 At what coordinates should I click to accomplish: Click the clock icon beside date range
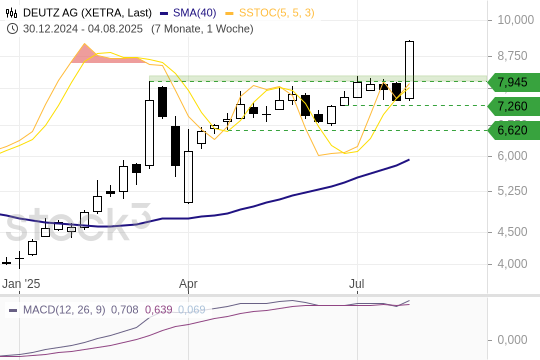pos(12,29)
